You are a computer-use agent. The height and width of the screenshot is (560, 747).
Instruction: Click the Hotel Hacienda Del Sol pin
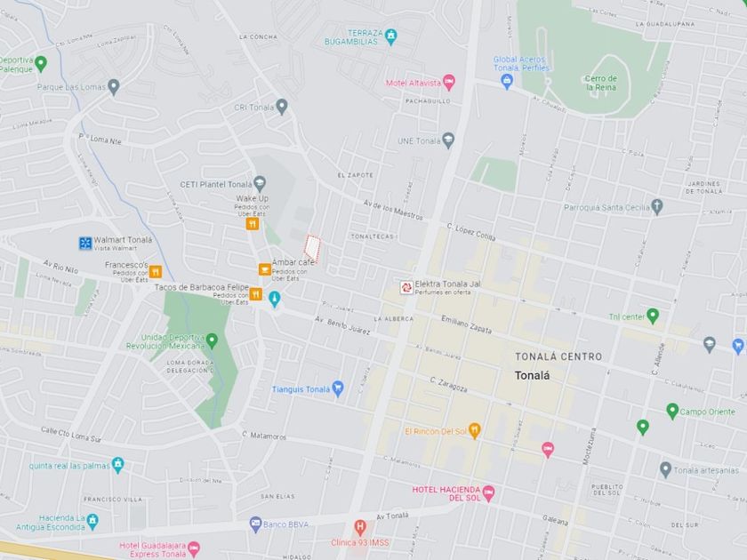pyautogui.click(x=488, y=494)
